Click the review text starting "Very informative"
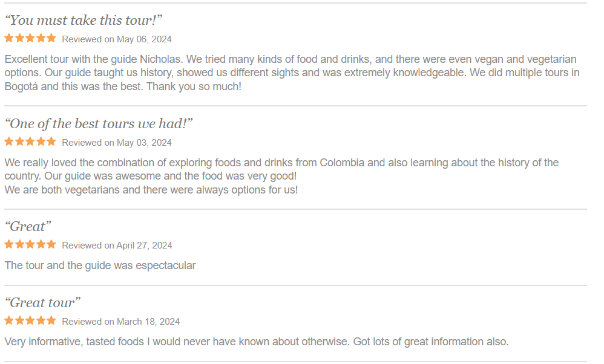The height and width of the screenshot is (364, 604). [257, 342]
